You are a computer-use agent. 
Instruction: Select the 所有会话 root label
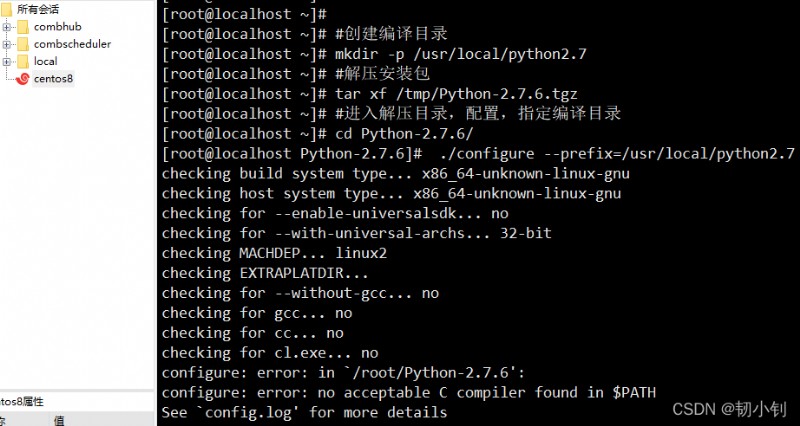coord(38,9)
